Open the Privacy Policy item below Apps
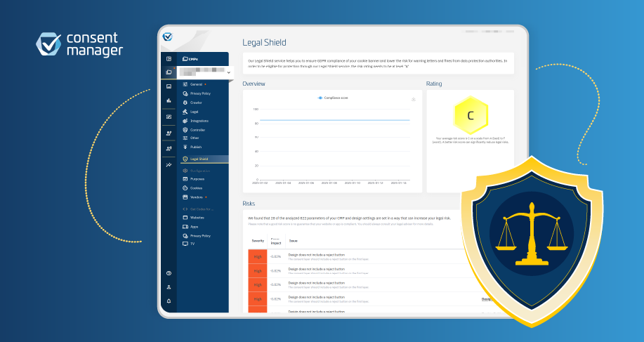The image size is (644, 342). click(197, 236)
